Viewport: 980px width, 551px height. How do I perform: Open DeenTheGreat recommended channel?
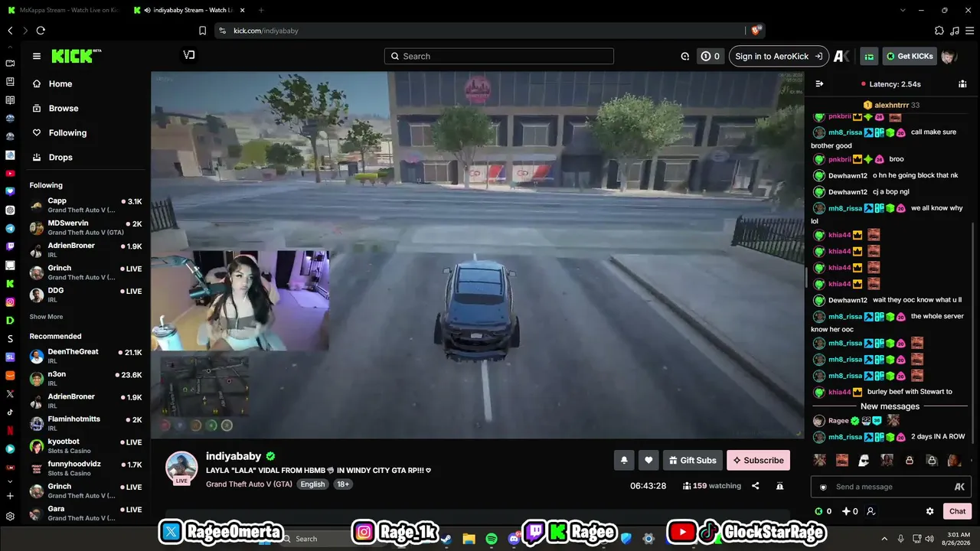coord(86,357)
